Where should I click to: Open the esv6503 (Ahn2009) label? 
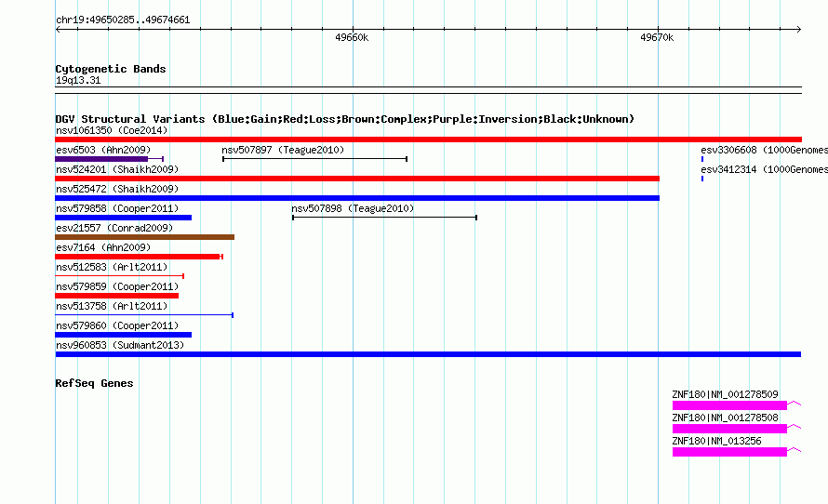103,150
